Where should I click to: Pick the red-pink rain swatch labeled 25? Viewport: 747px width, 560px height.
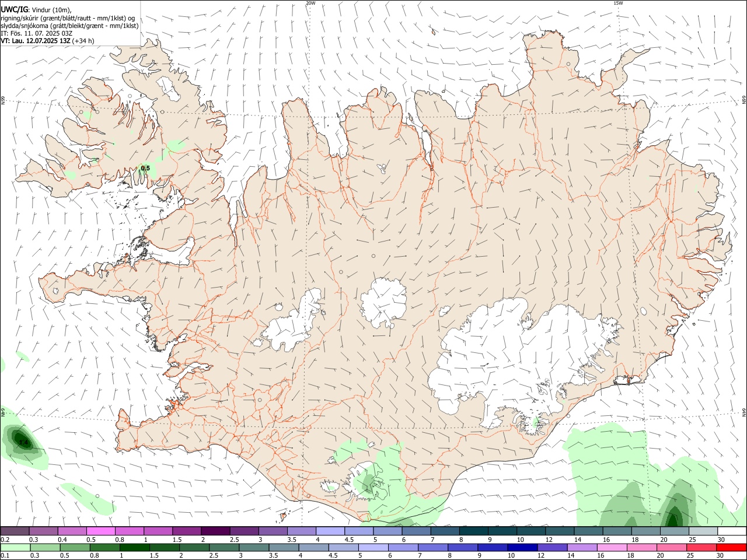pyautogui.click(x=701, y=548)
